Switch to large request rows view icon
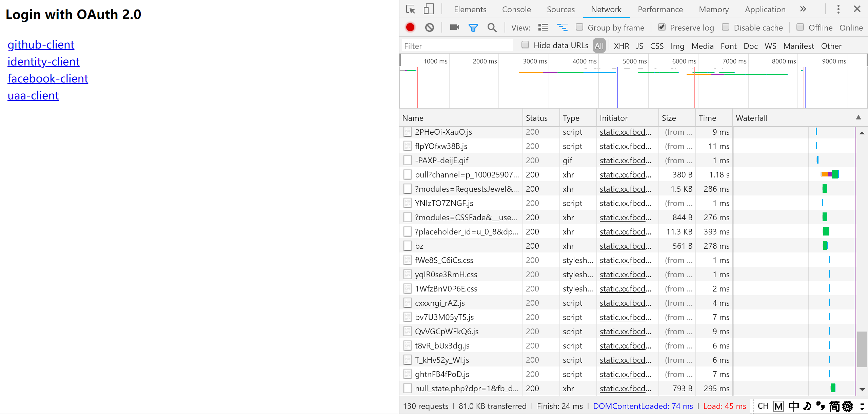868x414 pixels. (x=543, y=27)
